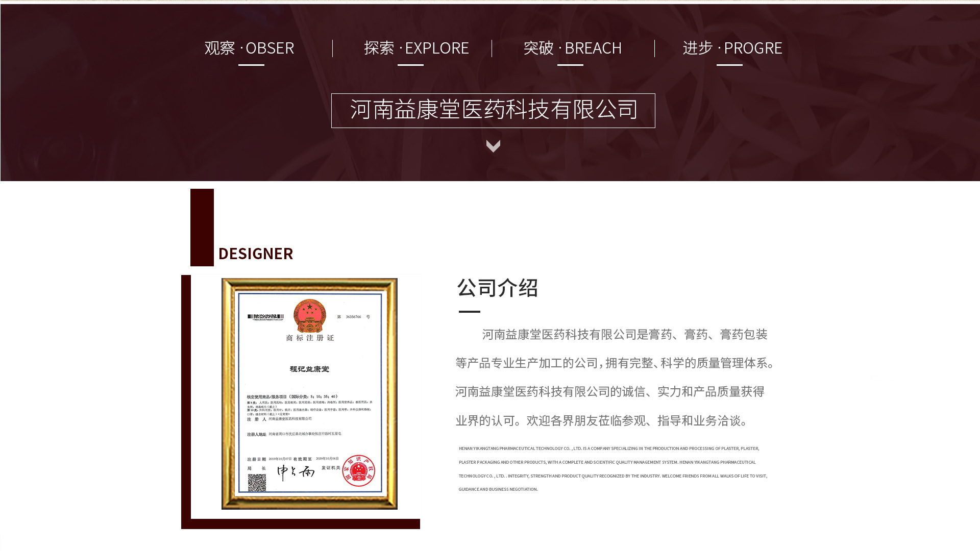Select the 观察 · OBSER heading

click(249, 48)
